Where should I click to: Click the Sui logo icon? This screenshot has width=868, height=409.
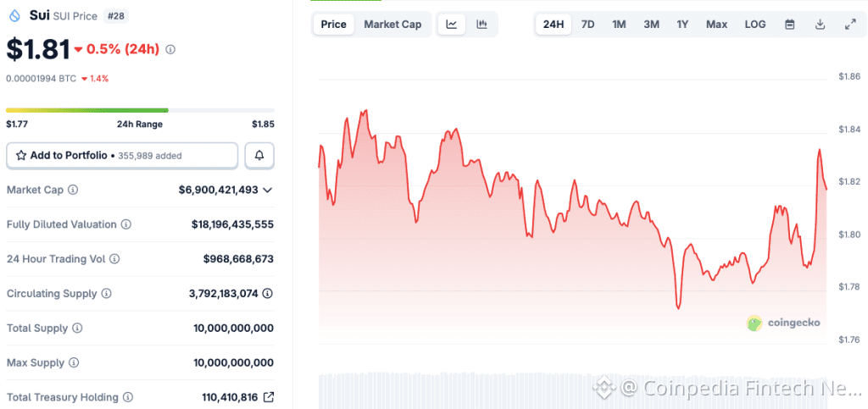coord(14,15)
